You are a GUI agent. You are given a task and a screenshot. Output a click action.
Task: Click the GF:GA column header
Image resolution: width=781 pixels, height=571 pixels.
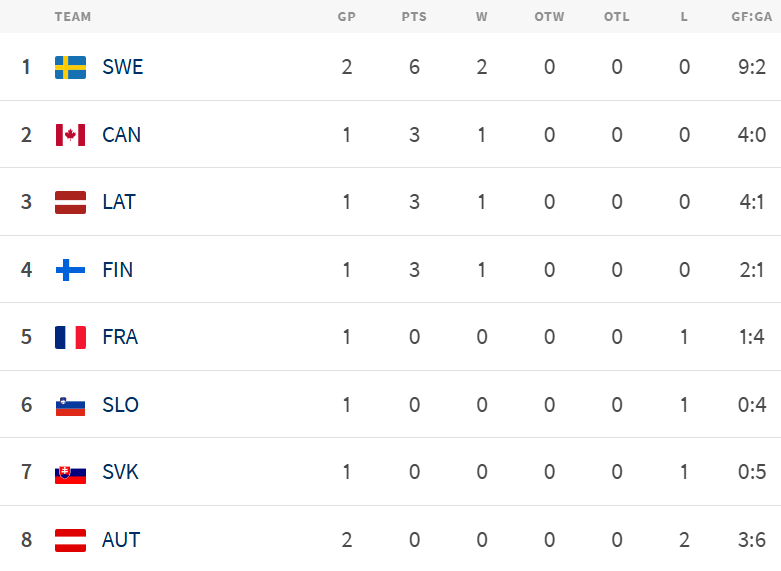(752, 17)
